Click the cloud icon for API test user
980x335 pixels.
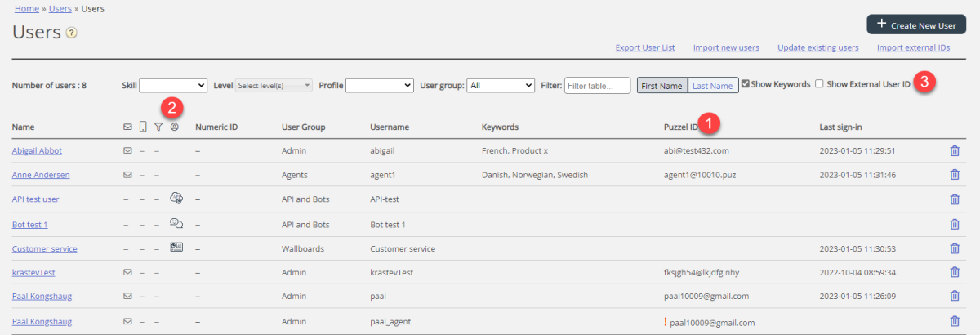(x=176, y=198)
